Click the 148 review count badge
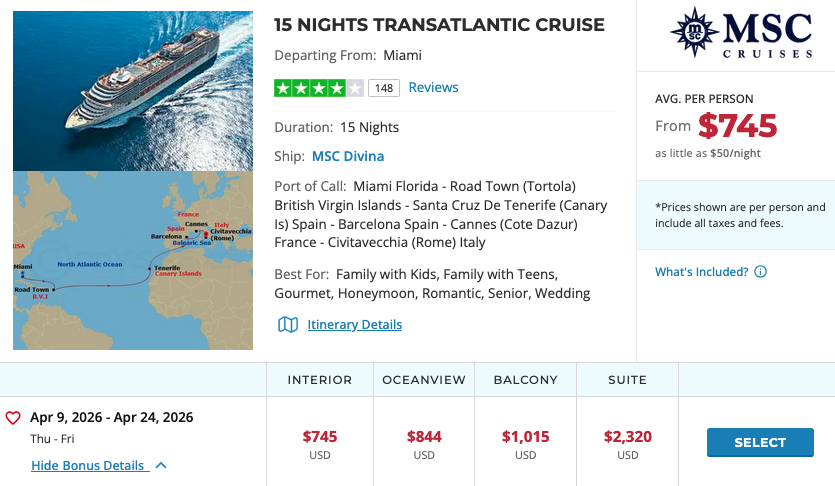 [384, 88]
